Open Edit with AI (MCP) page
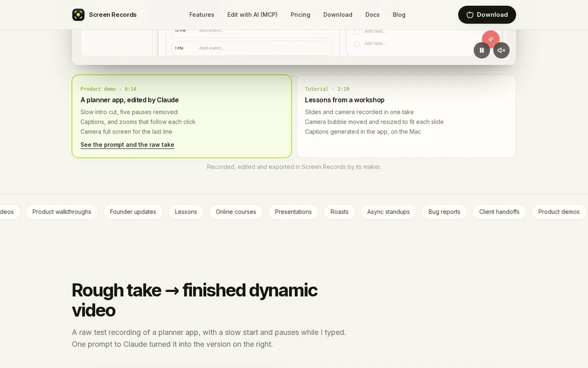Screen dimensions: 588x368 (252, 15)
